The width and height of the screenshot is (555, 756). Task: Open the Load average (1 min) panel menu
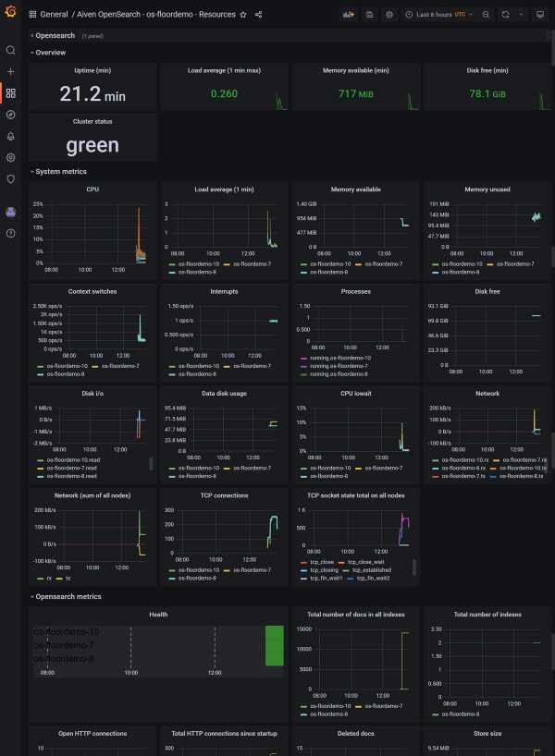click(224, 189)
